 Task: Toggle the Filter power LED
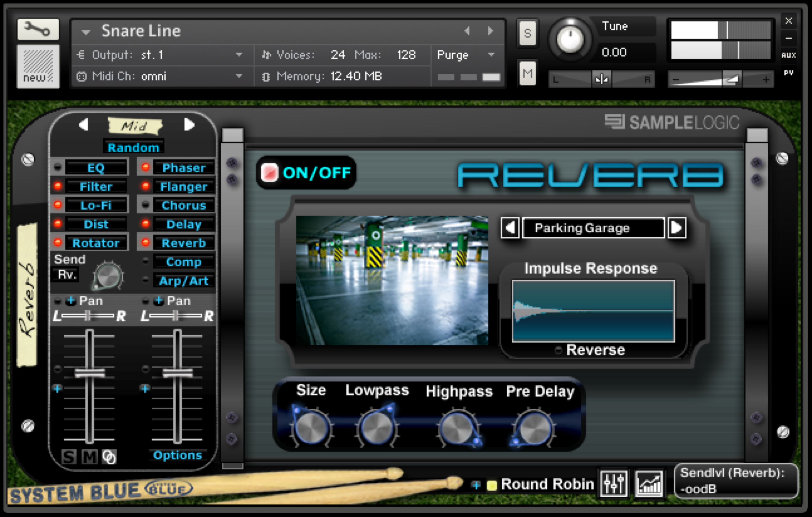58,186
